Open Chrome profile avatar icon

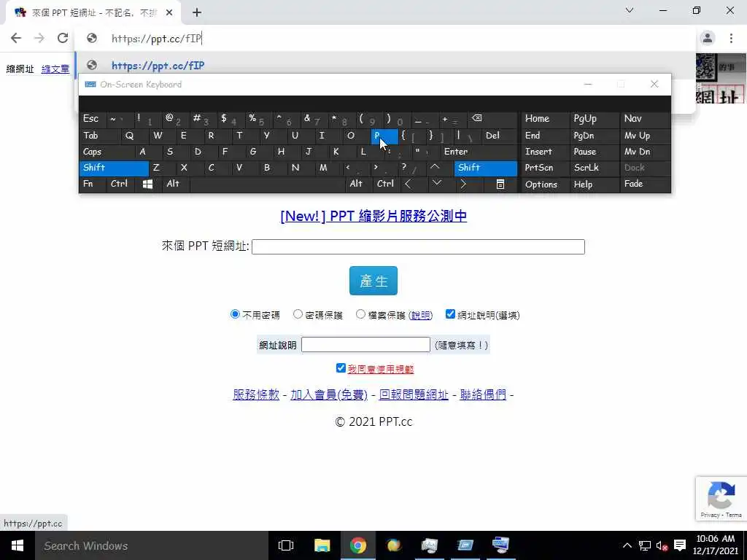coord(708,38)
